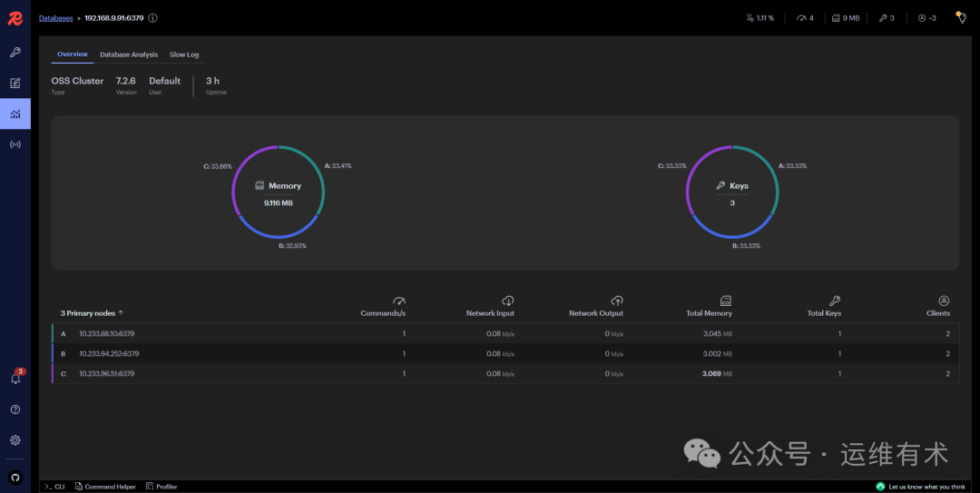The image size is (980, 493).
Task: Click the Total Memory column icon
Action: tap(726, 301)
